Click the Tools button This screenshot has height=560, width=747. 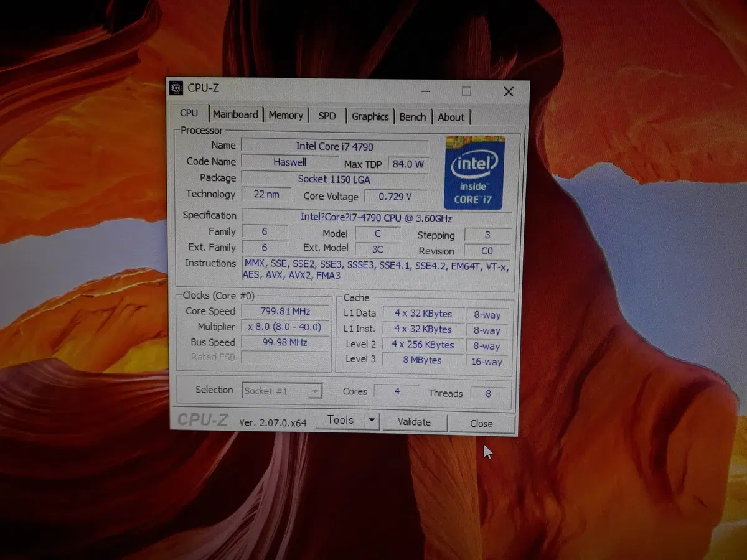pyautogui.click(x=340, y=420)
